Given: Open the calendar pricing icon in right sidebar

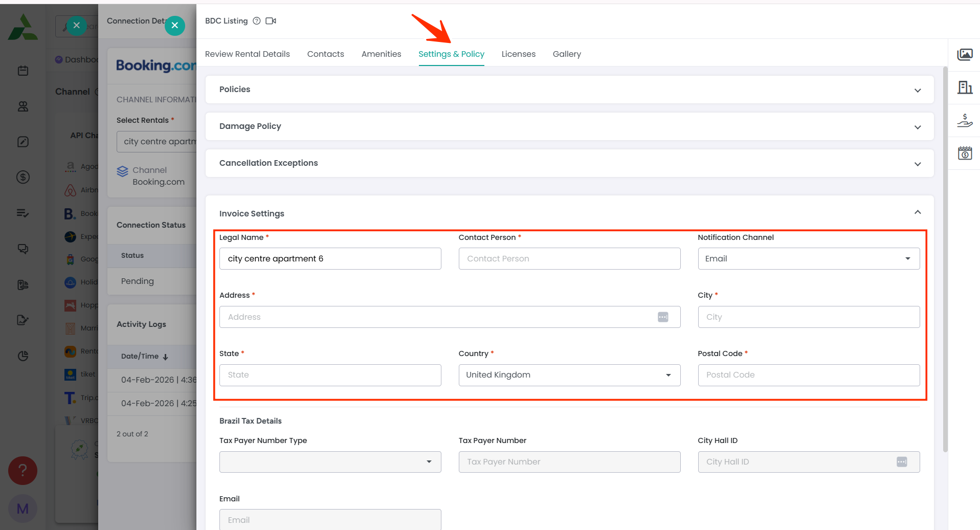Looking at the screenshot, I should (965, 153).
